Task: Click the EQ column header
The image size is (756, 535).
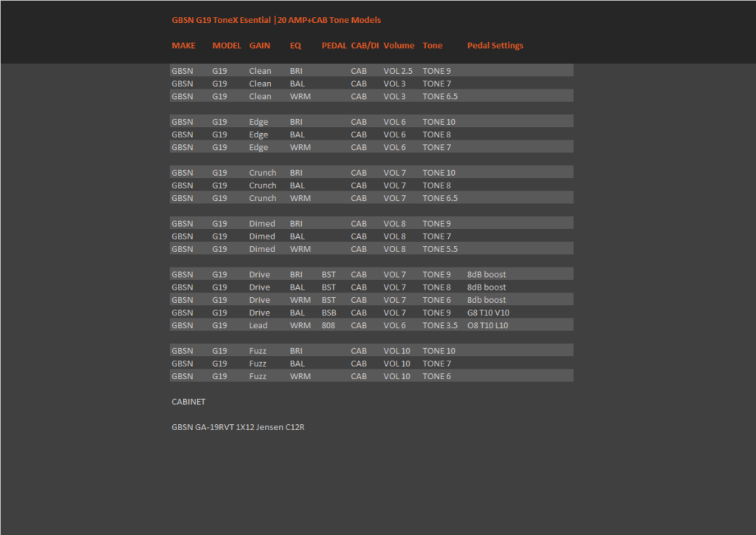Action: [x=295, y=45]
